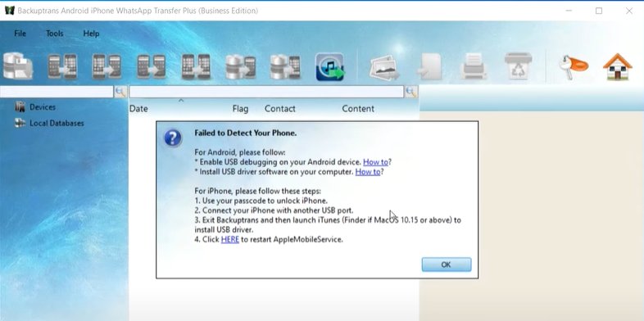The height and width of the screenshot is (321, 644).
Task: Click the backup messages database icon
Action: (x=18, y=66)
